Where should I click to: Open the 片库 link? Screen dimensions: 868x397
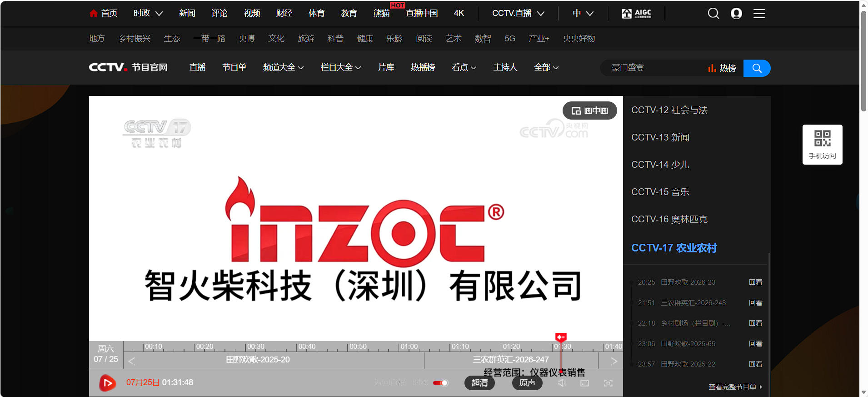386,67
